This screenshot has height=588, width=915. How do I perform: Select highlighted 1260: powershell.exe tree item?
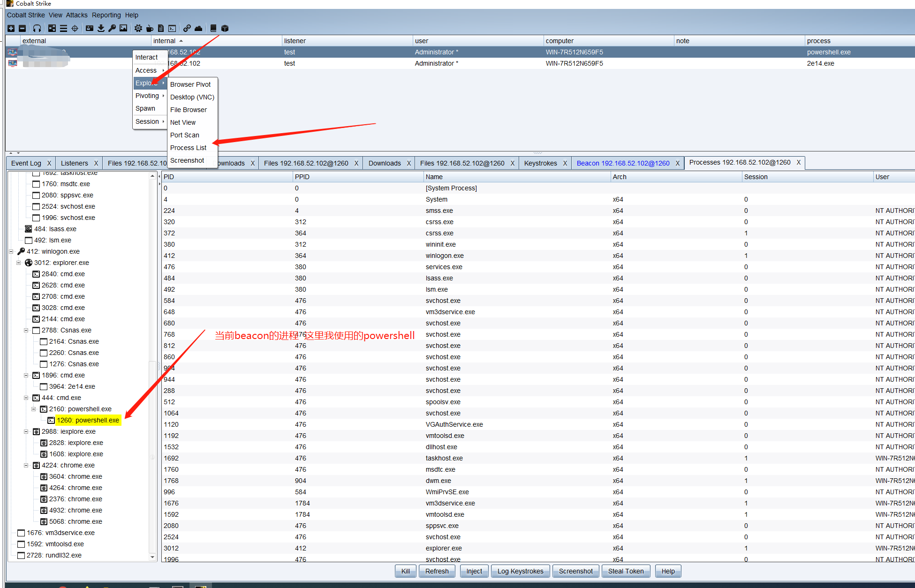pos(88,420)
